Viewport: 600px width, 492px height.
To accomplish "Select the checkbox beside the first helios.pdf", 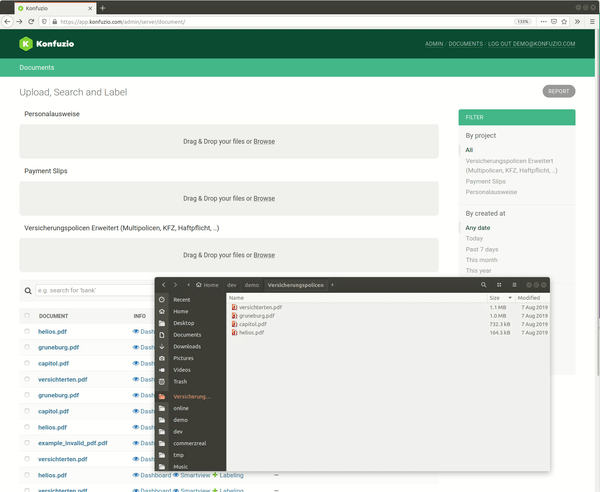I will (x=27, y=331).
